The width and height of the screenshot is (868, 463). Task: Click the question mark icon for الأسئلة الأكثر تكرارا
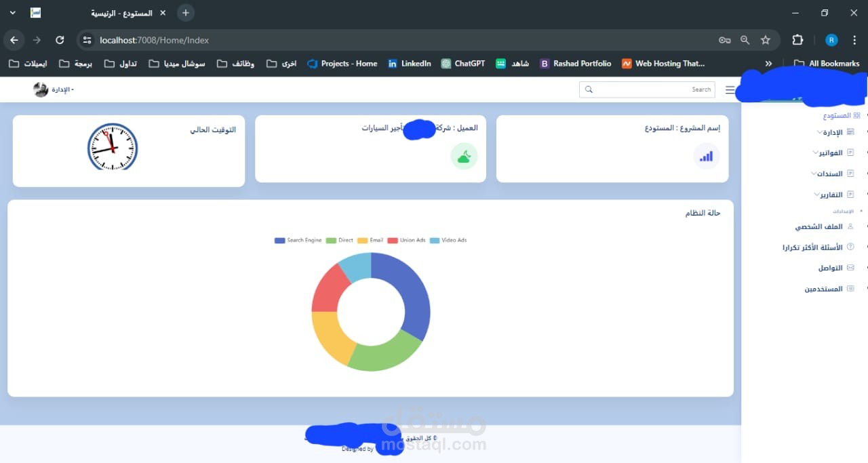[x=851, y=247]
